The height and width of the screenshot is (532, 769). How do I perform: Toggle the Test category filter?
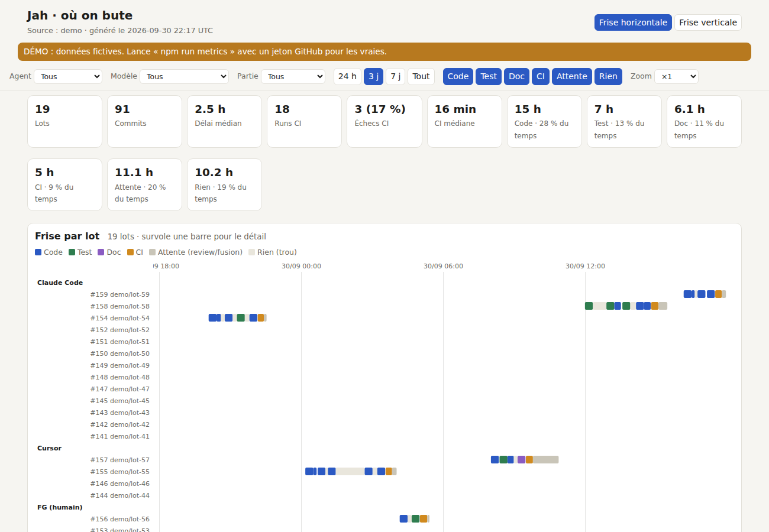coord(489,76)
